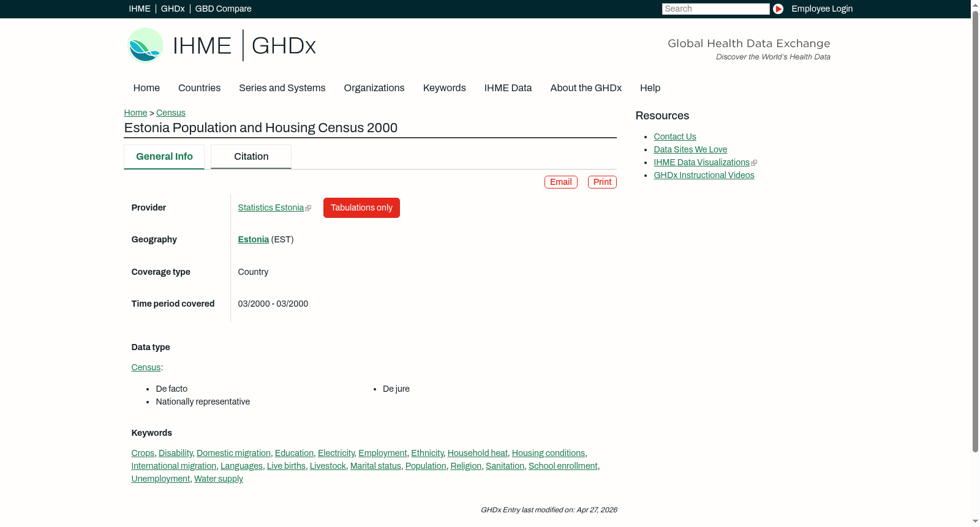Open Sanitation keyword link
The width and height of the screenshot is (980, 527).
coord(505,466)
